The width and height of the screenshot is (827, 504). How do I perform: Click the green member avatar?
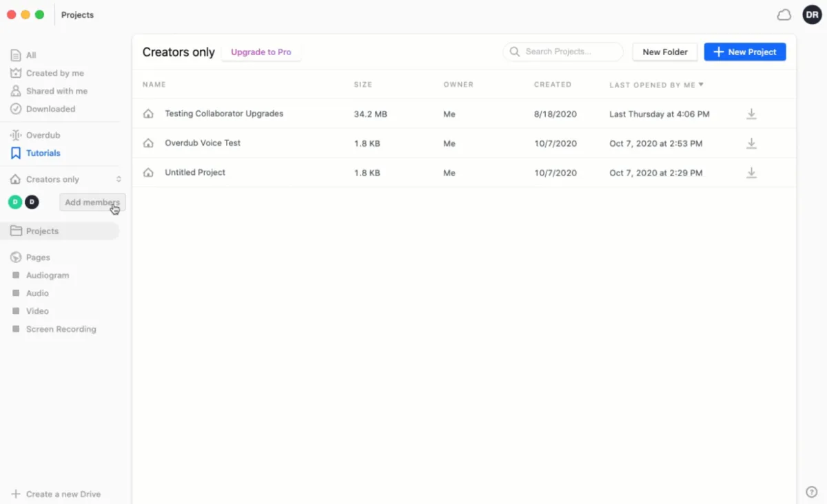[14, 202]
